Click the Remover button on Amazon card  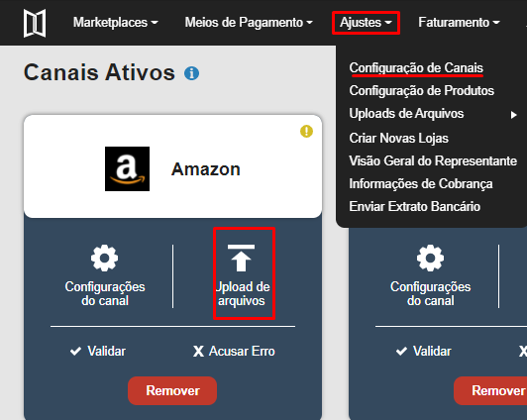tap(172, 390)
